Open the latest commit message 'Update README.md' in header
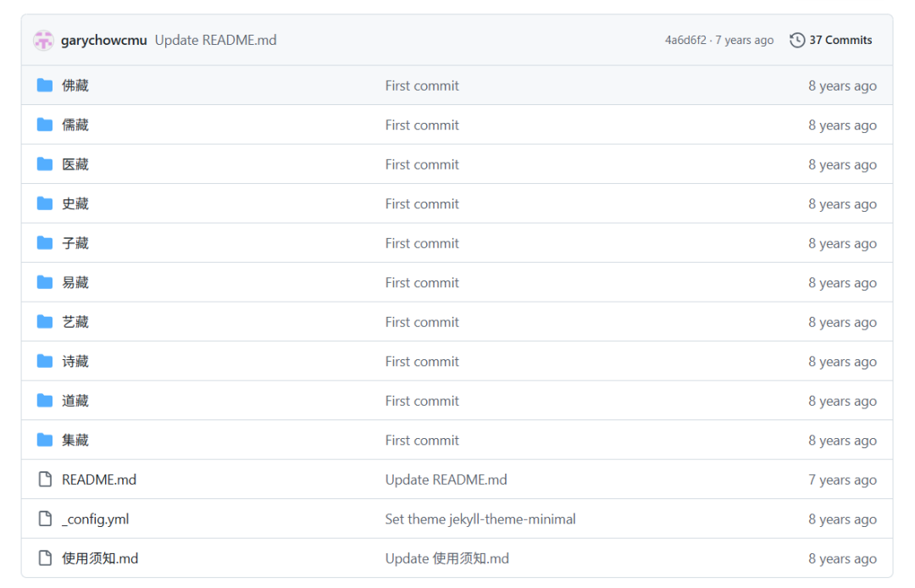Screen dimensions: 915x588 pyautogui.click(x=215, y=41)
